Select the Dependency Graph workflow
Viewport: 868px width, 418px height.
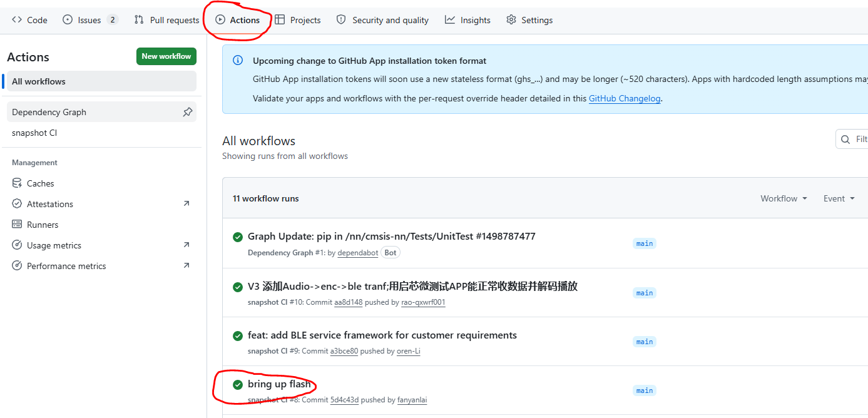click(x=93, y=112)
